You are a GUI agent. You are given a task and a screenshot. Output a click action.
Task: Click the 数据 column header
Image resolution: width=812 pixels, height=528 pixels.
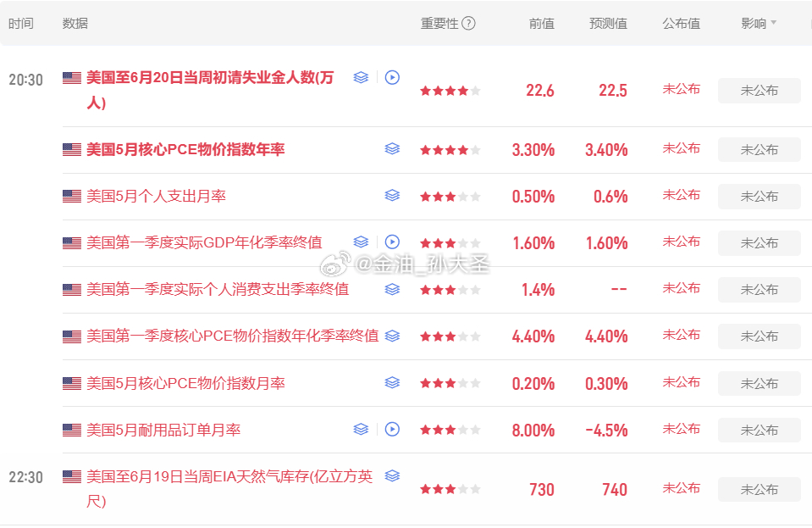tap(75, 24)
